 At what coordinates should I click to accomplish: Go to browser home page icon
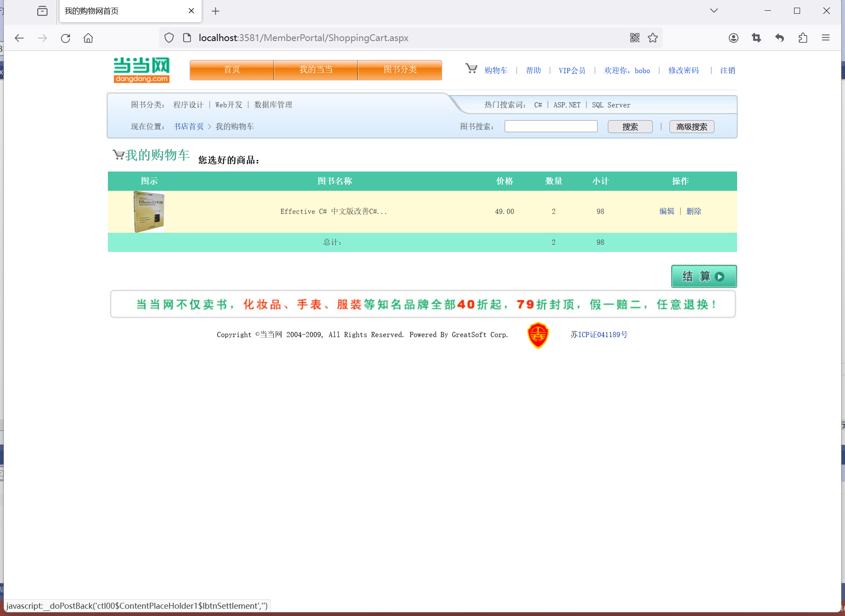[x=88, y=38]
